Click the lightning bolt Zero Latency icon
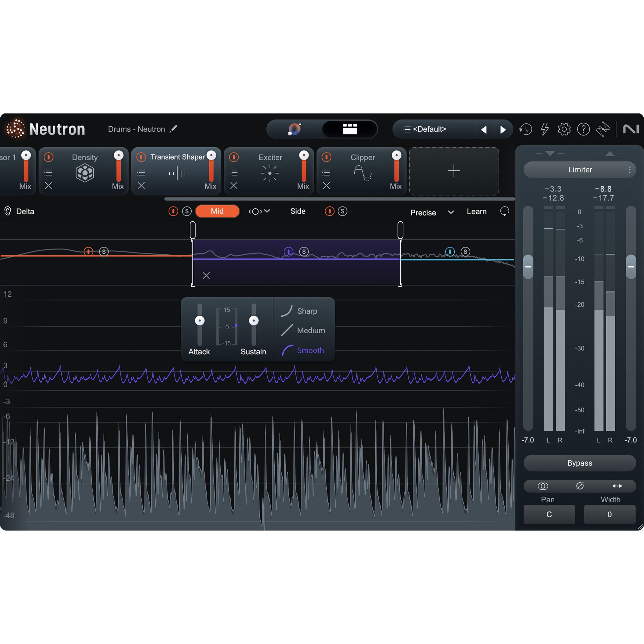Viewport: 644px width, 644px height. pos(545,129)
